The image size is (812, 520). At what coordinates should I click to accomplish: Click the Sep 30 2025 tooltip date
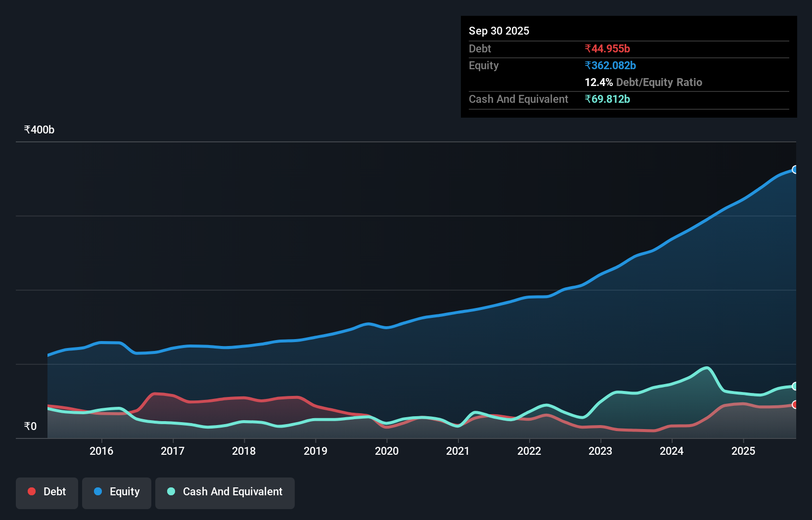499,31
